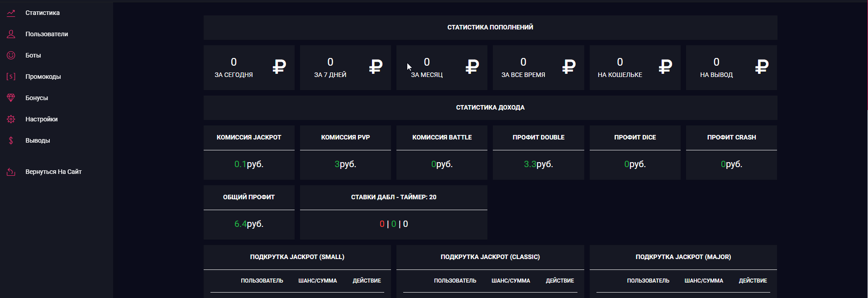The width and height of the screenshot is (868, 298).
Task: Click the ruble icon in На кошельке card
Action: point(665,67)
